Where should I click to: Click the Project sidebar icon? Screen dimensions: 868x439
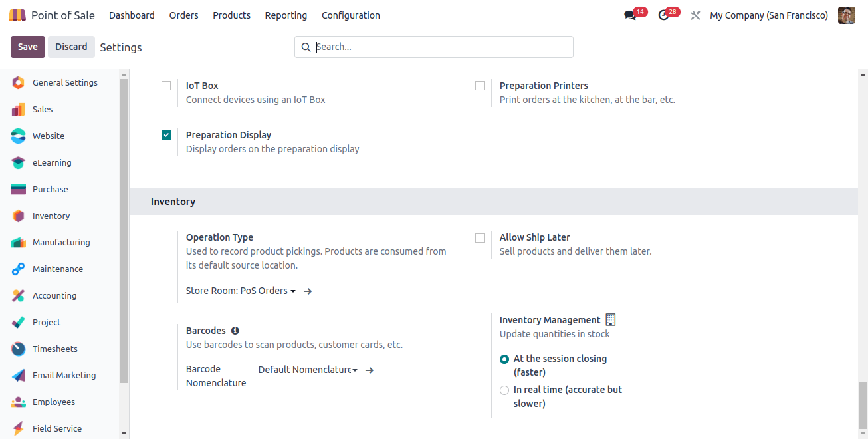click(19, 323)
